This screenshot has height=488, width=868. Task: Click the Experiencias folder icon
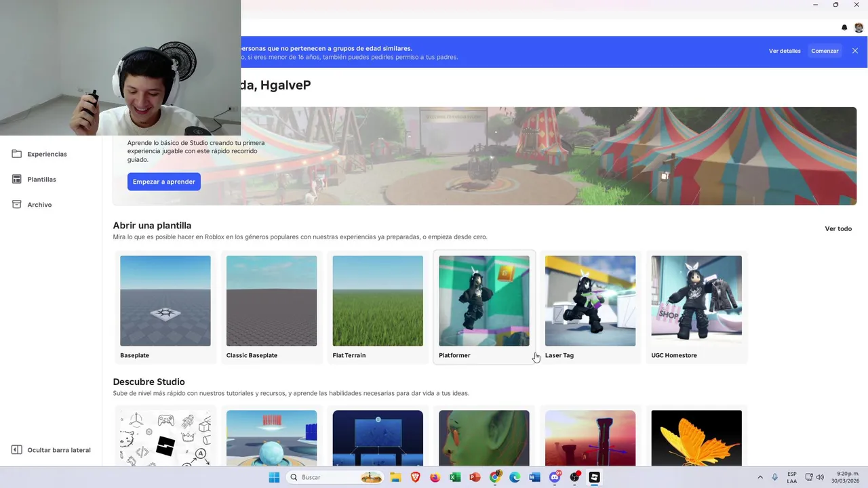click(17, 154)
